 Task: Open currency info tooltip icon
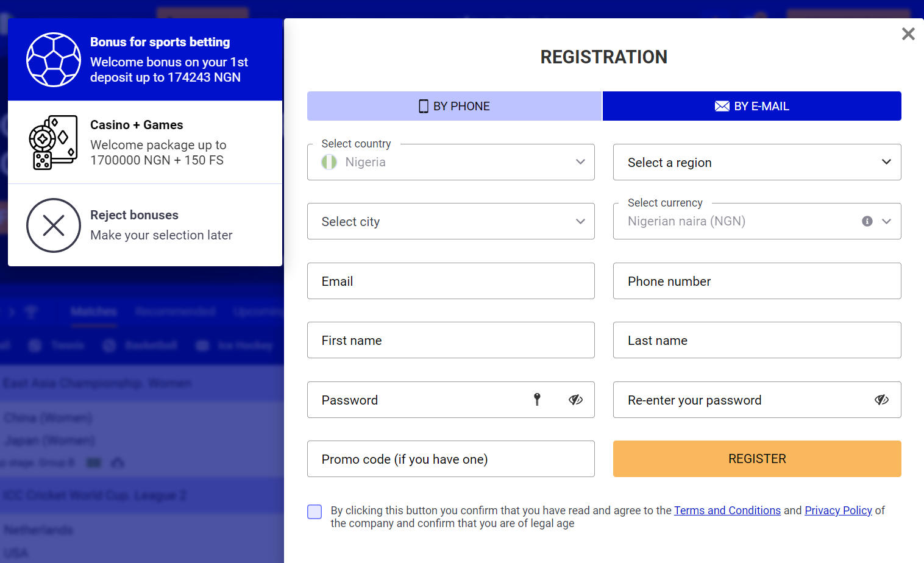point(867,221)
